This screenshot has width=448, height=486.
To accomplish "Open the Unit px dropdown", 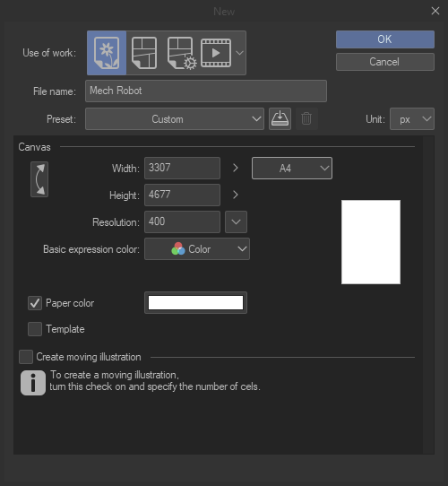I will click(x=412, y=118).
